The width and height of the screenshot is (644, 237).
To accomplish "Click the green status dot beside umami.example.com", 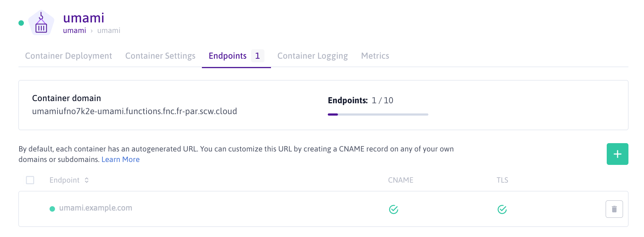I will 52,209.
